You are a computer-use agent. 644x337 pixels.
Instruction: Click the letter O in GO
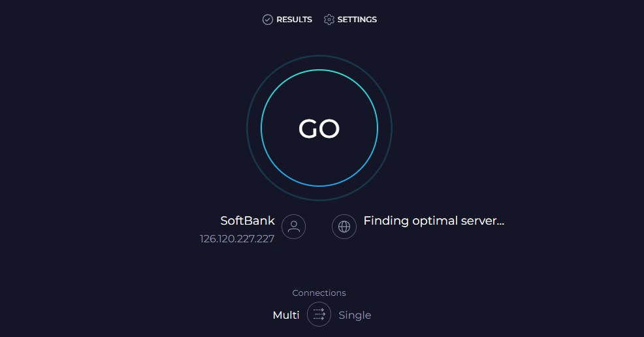point(330,129)
